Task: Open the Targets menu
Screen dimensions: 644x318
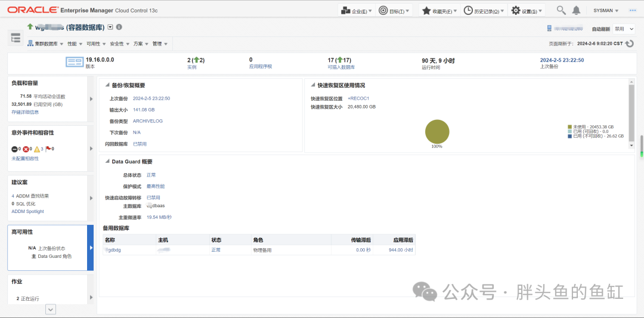Action: tap(394, 11)
